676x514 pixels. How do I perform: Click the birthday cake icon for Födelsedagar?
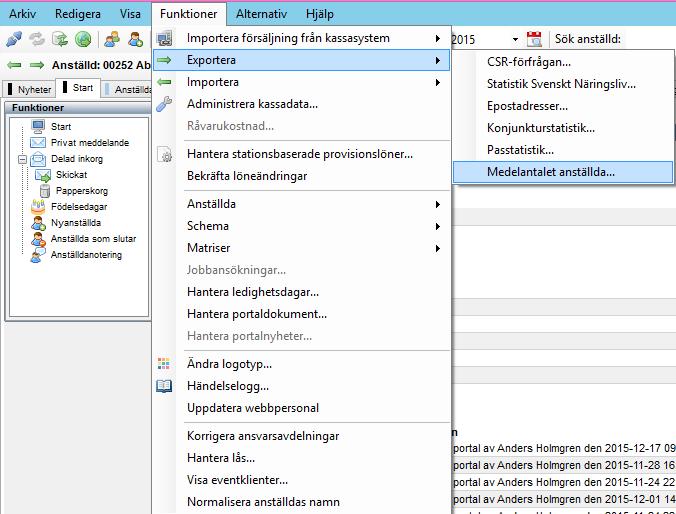tap(38, 207)
